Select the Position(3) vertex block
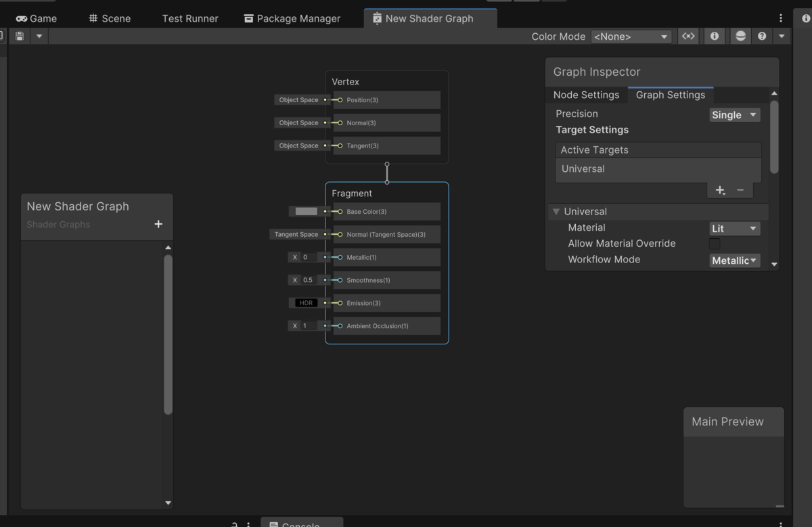812x527 pixels. (386, 100)
